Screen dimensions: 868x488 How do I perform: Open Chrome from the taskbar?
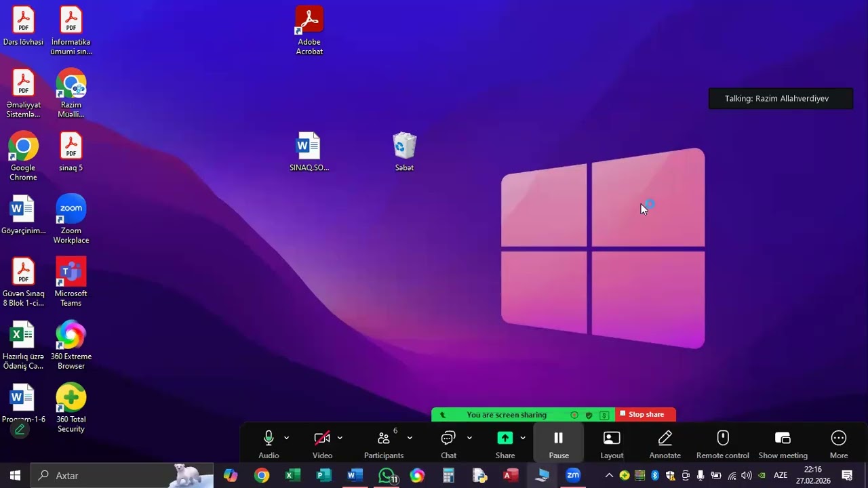262,476
